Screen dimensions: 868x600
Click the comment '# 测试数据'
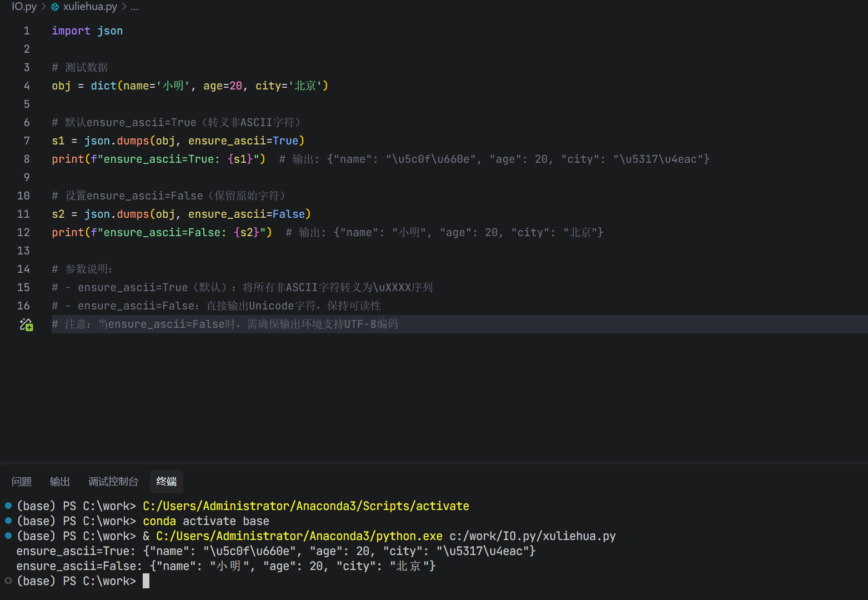click(x=80, y=68)
